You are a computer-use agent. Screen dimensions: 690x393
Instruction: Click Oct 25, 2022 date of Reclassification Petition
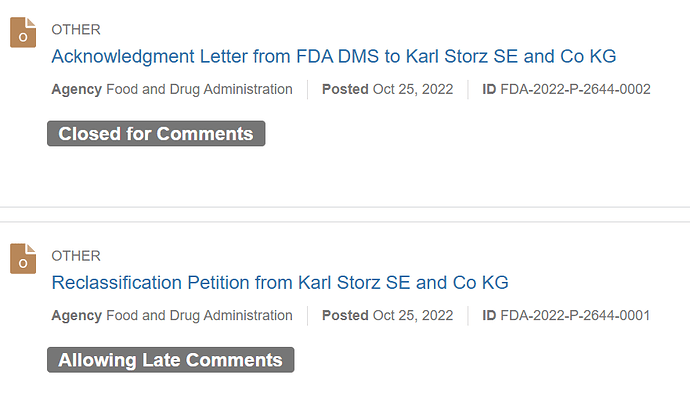tap(413, 316)
